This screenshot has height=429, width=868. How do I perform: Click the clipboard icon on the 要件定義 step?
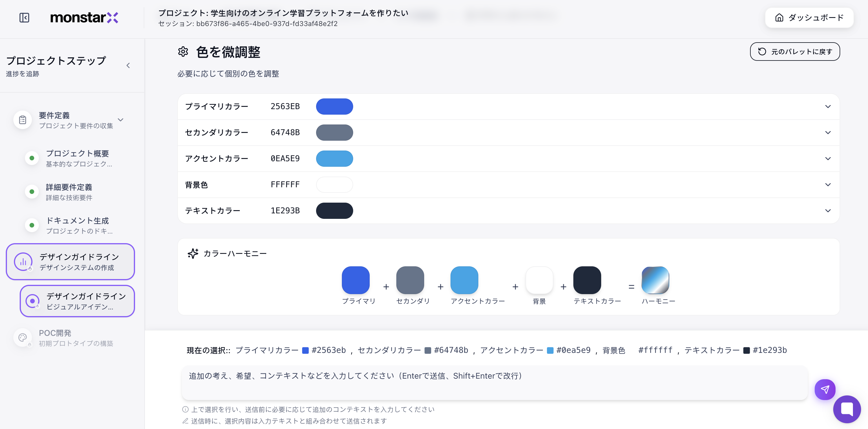pos(22,120)
